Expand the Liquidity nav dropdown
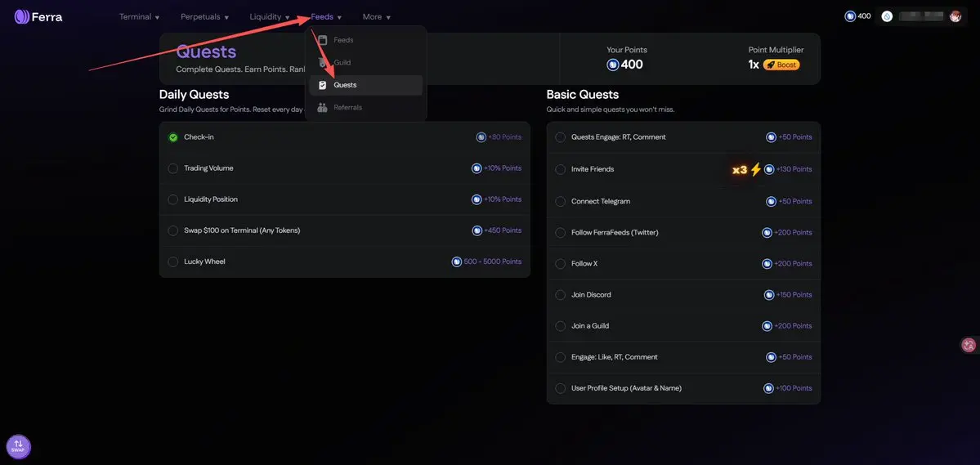Image resolution: width=980 pixels, height=465 pixels. (270, 17)
